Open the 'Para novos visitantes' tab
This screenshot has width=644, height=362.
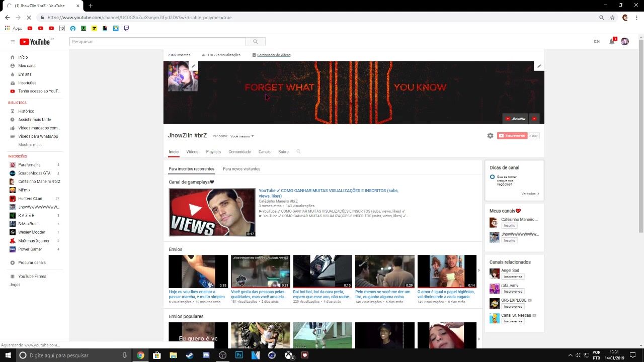click(242, 169)
